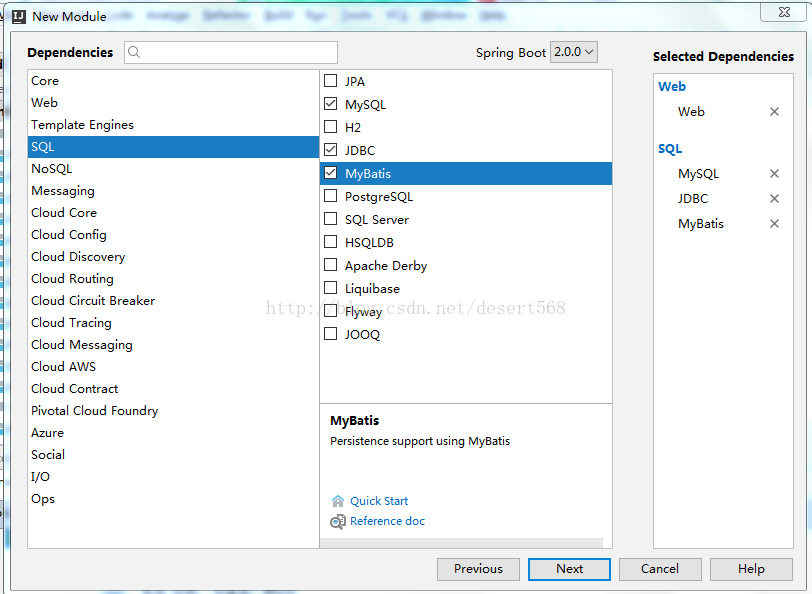Enable the JPA checkbox
The width and height of the screenshot is (812, 594).
pos(331,81)
